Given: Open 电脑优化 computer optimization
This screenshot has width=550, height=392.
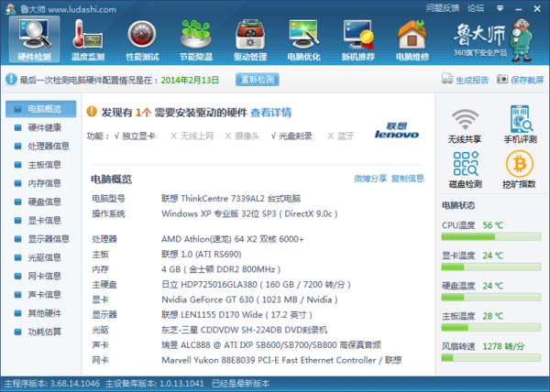Looking at the screenshot, I should 305,39.
